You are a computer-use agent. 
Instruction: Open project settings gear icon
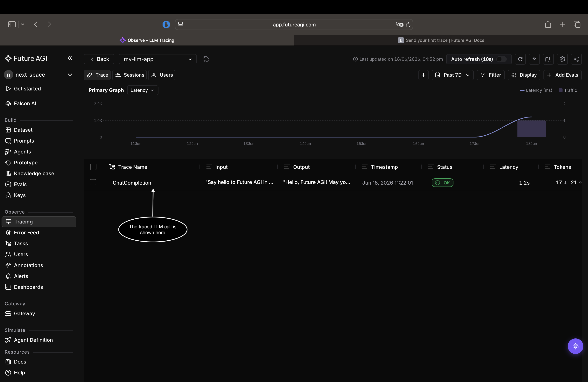click(562, 59)
